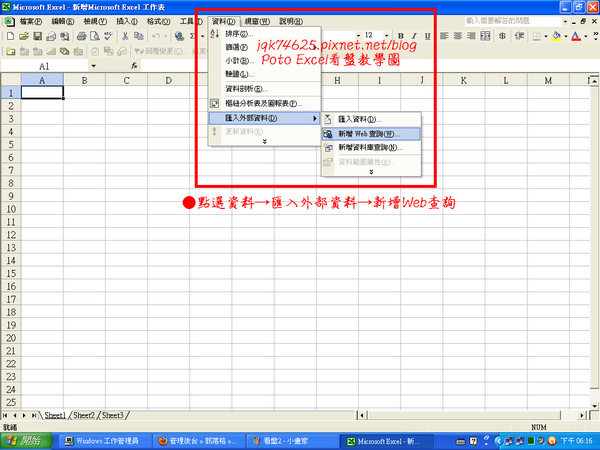Open the font size 12 dropdown
The width and height of the screenshot is (600, 450).
tap(386, 36)
